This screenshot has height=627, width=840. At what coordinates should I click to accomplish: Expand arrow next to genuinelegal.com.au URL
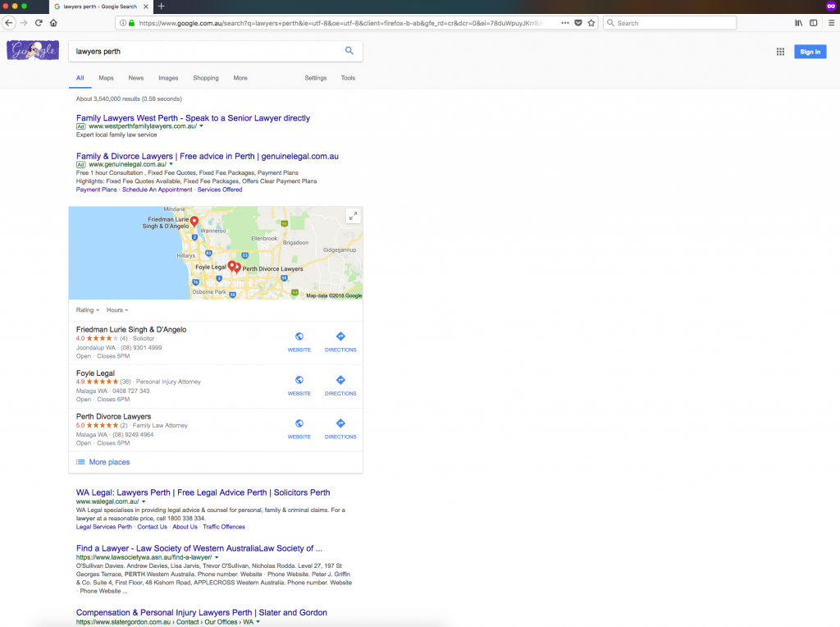pos(171,164)
